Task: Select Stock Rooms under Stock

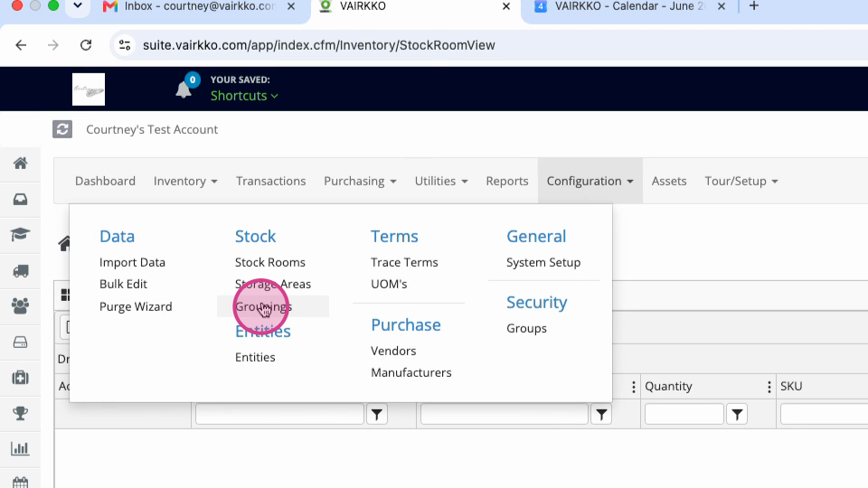Action: pos(270,263)
